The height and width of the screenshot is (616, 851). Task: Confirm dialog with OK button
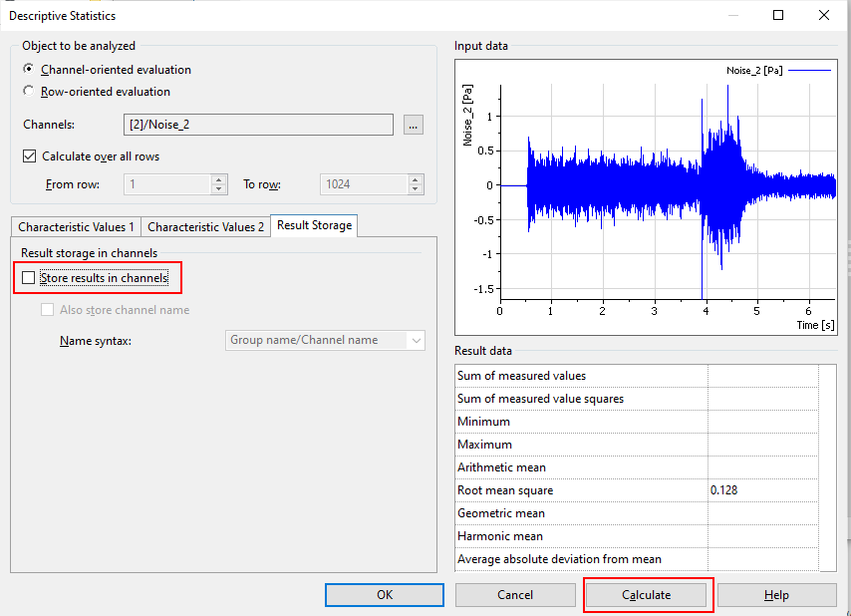tap(385, 595)
